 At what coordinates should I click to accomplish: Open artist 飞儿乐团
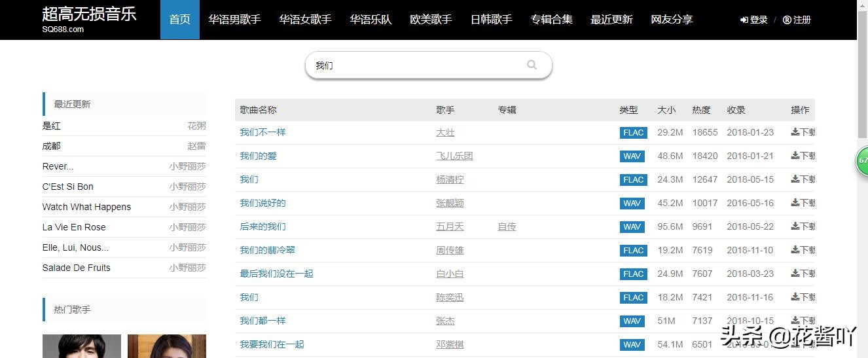(454, 156)
